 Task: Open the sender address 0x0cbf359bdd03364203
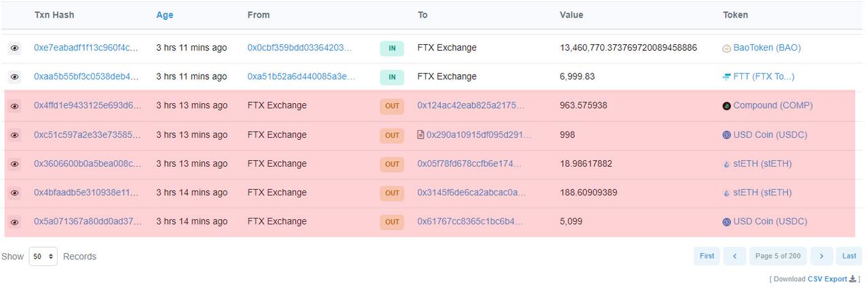click(300, 48)
